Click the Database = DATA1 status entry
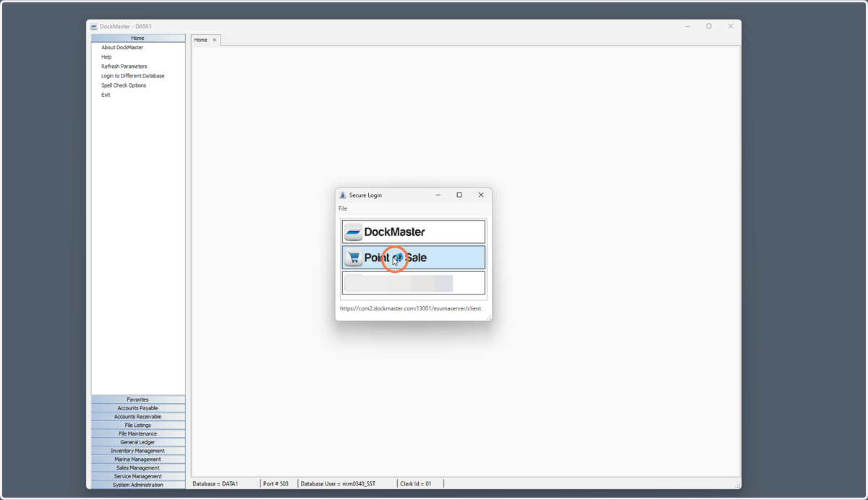This screenshot has height=500, width=868. pos(216,483)
